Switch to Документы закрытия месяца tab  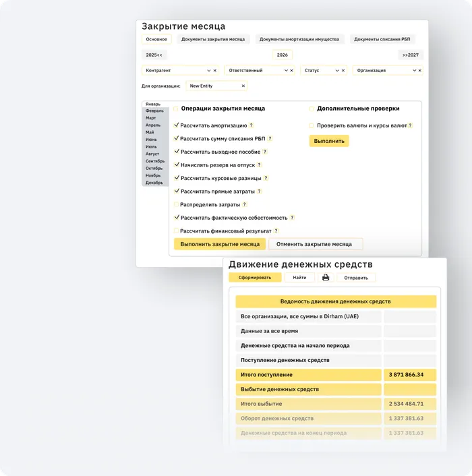(x=213, y=40)
